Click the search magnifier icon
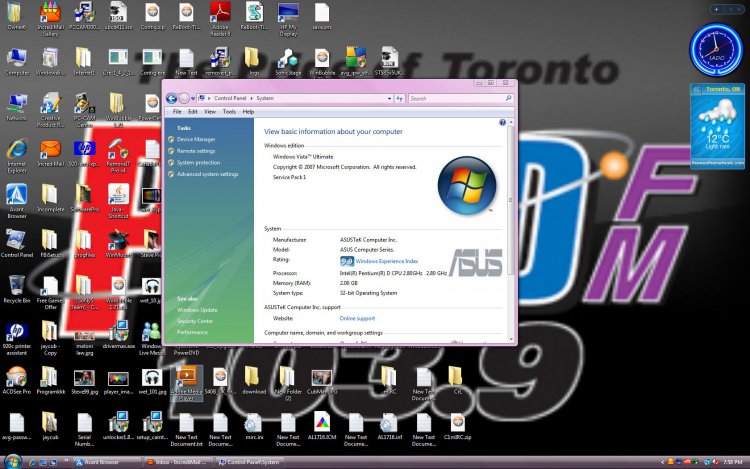 508,98
